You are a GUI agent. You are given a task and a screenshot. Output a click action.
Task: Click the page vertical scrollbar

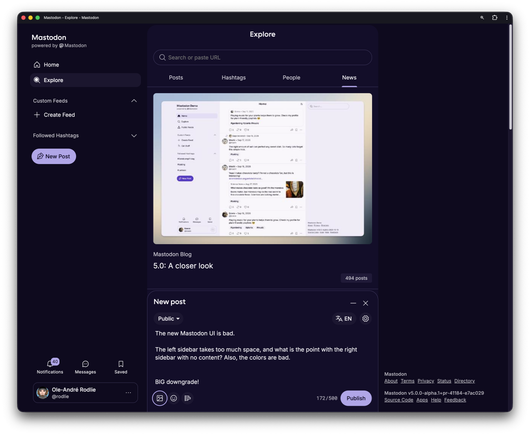(x=510, y=78)
